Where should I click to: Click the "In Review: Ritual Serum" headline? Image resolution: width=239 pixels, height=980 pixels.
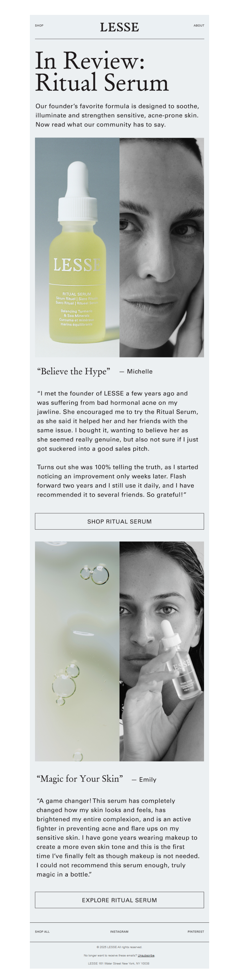(x=102, y=72)
